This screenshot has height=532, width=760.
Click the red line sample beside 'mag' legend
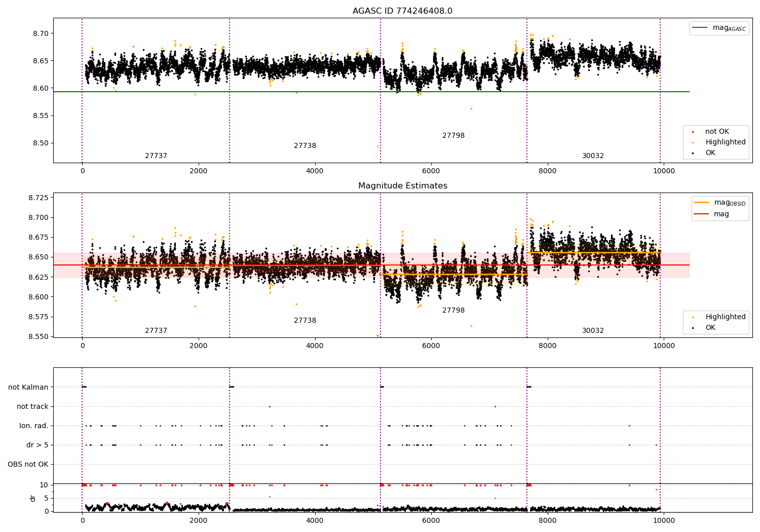(x=702, y=214)
